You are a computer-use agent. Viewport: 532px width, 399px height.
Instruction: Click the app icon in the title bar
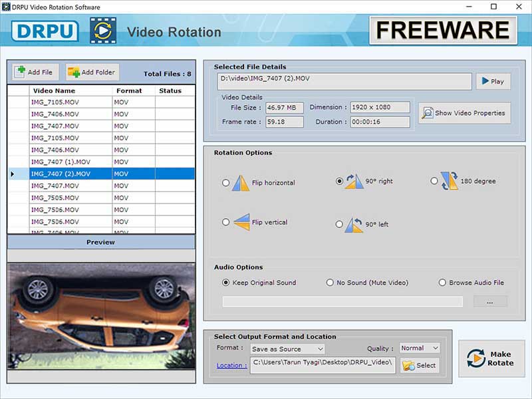click(6, 7)
